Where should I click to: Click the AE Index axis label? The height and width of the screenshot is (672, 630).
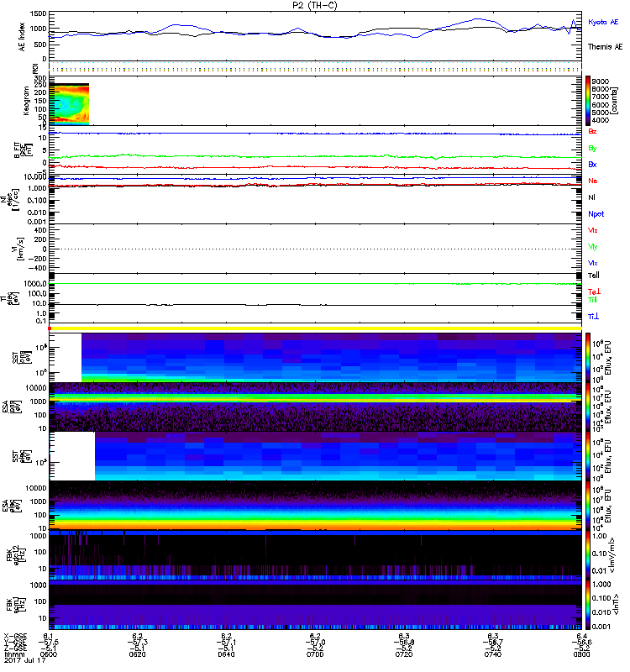point(22,37)
